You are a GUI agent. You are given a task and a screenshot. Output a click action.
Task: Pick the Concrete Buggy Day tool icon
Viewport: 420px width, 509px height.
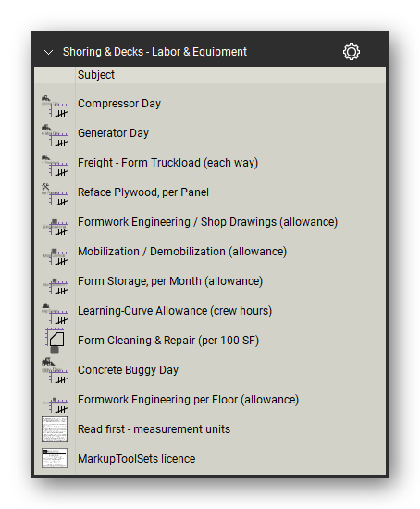pyautogui.click(x=55, y=370)
